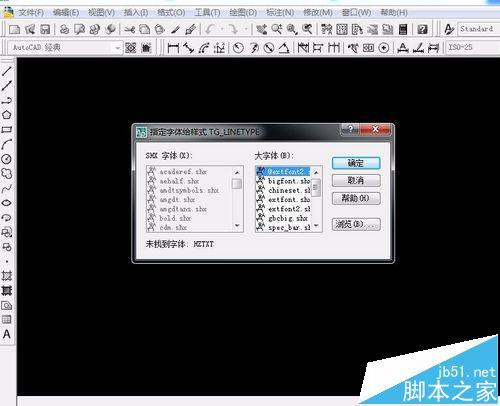Image resolution: width=500 pixels, height=406 pixels.
Task: Select the Table tool in left toolbar
Action: point(7,320)
